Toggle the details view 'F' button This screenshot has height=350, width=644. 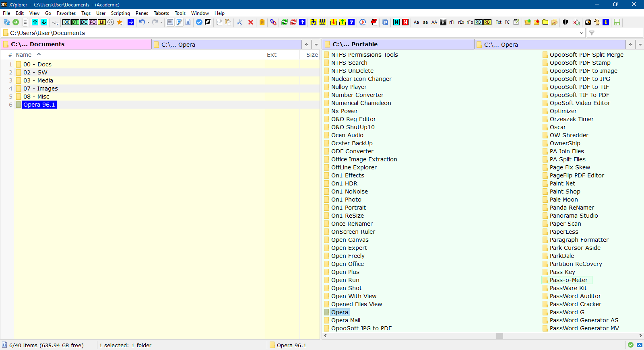[x=179, y=22]
